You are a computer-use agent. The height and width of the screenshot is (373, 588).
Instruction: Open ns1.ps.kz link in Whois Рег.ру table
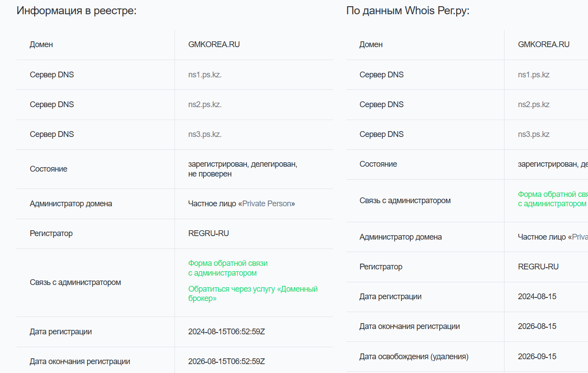click(533, 75)
